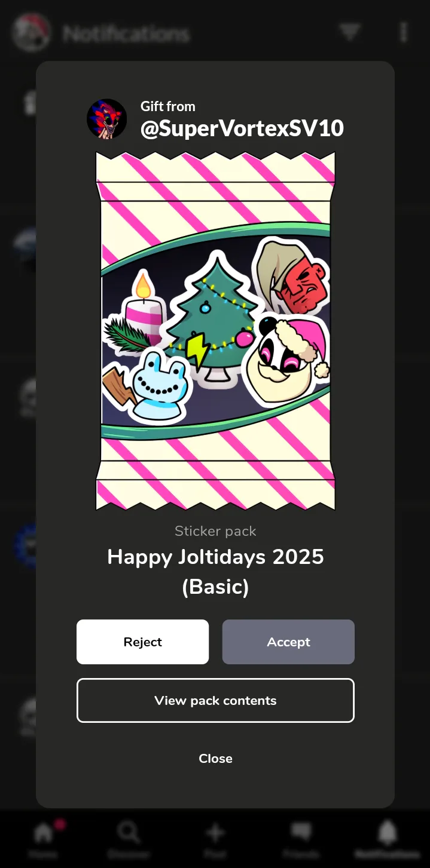This screenshot has height=868, width=430.
Task: Open three-dot more options menu
Action: coord(404,32)
